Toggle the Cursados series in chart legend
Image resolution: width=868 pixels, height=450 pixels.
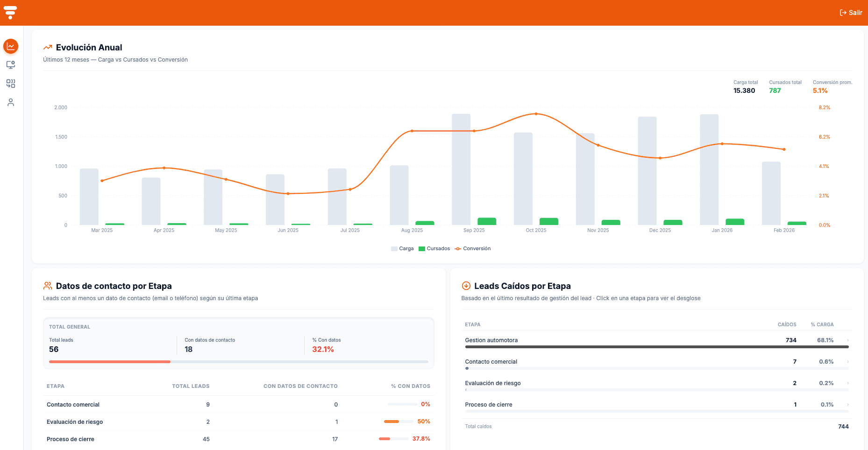tap(434, 249)
